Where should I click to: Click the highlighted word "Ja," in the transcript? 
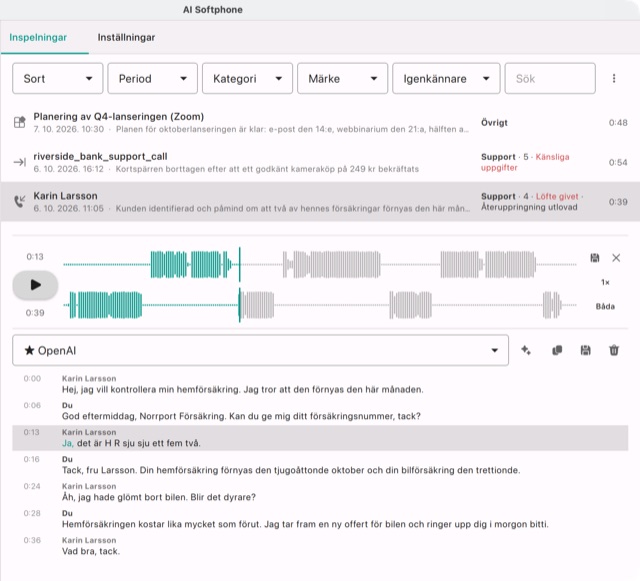68,443
